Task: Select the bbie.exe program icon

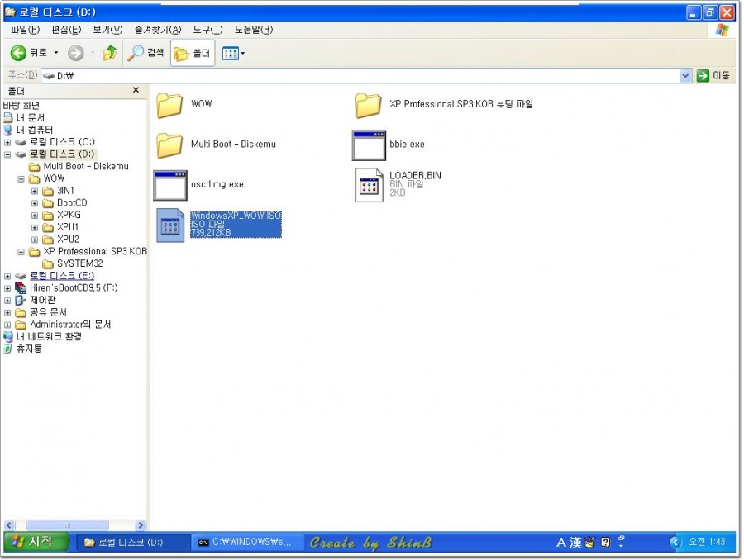Action: 369,145
